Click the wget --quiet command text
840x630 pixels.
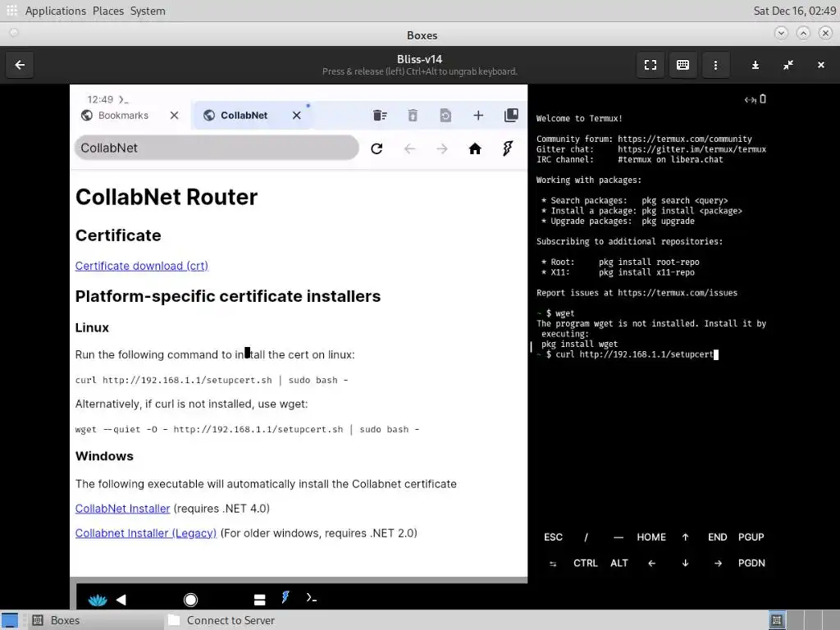(247, 429)
